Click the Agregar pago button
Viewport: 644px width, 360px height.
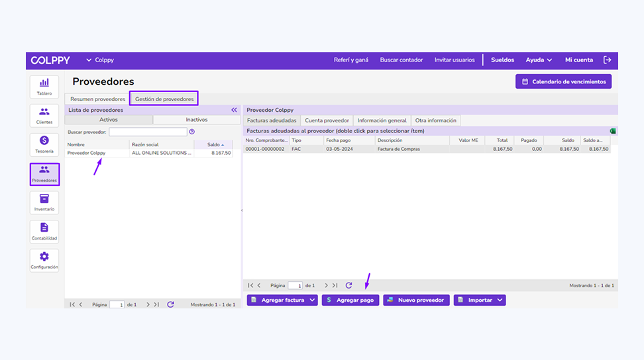[x=350, y=300]
